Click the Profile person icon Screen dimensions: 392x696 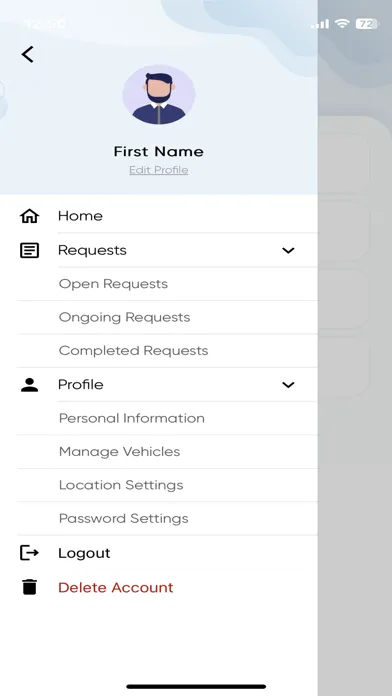[29, 385]
